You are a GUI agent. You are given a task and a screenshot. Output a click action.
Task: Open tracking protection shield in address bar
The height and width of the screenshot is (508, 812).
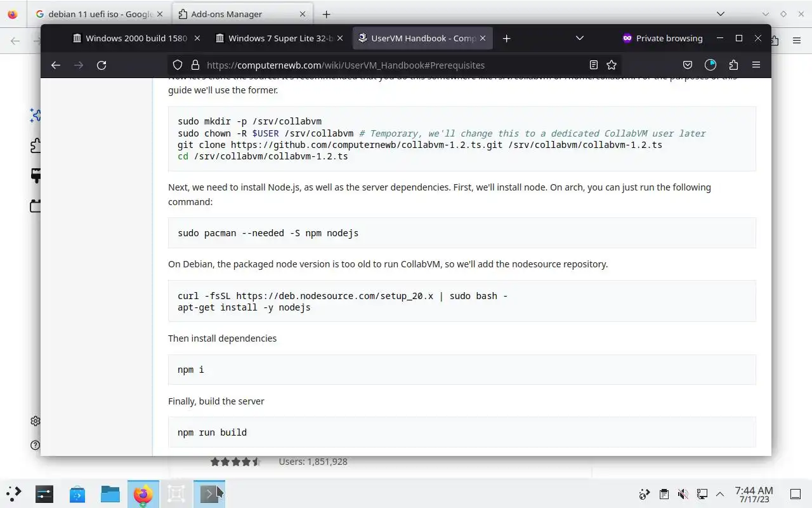click(178, 65)
